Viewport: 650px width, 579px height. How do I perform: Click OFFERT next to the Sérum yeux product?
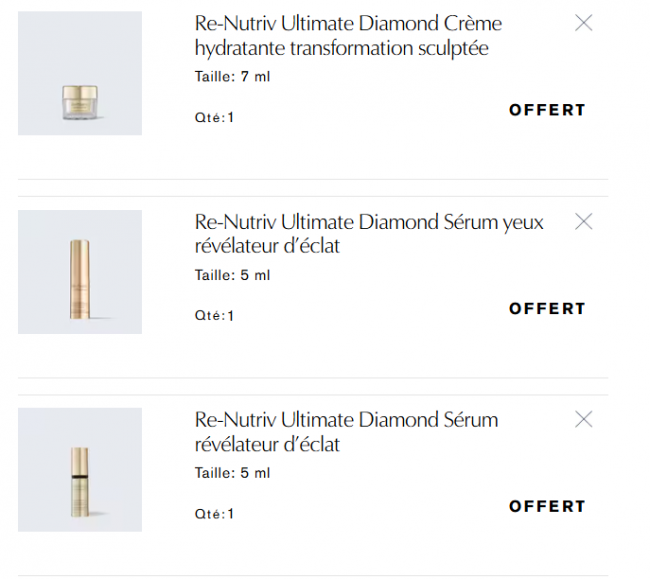pyautogui.click(x=547, y=308)
